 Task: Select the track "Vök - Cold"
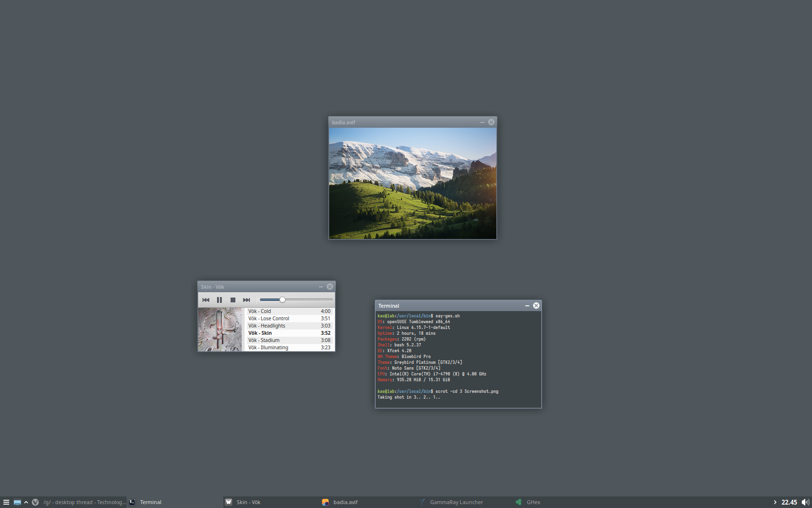point(289,311)
